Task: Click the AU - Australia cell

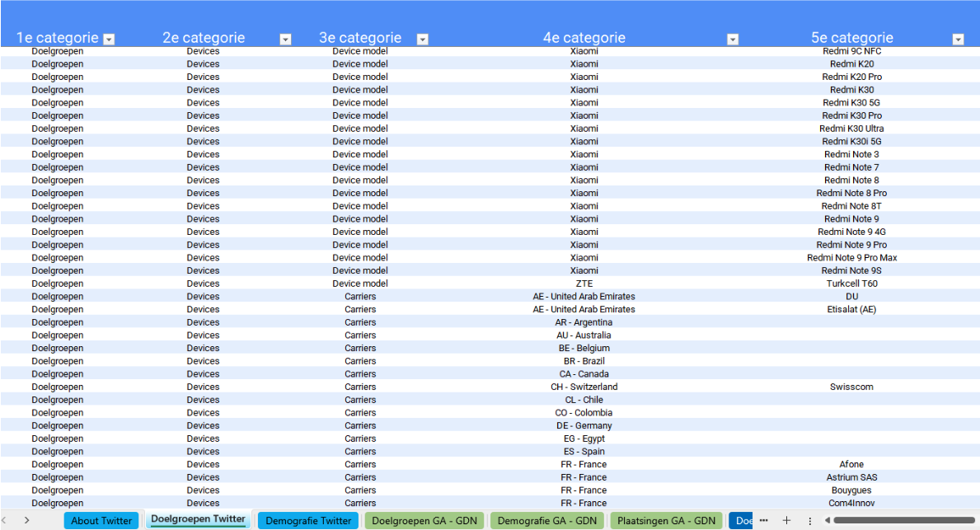Action: (584, 335)
